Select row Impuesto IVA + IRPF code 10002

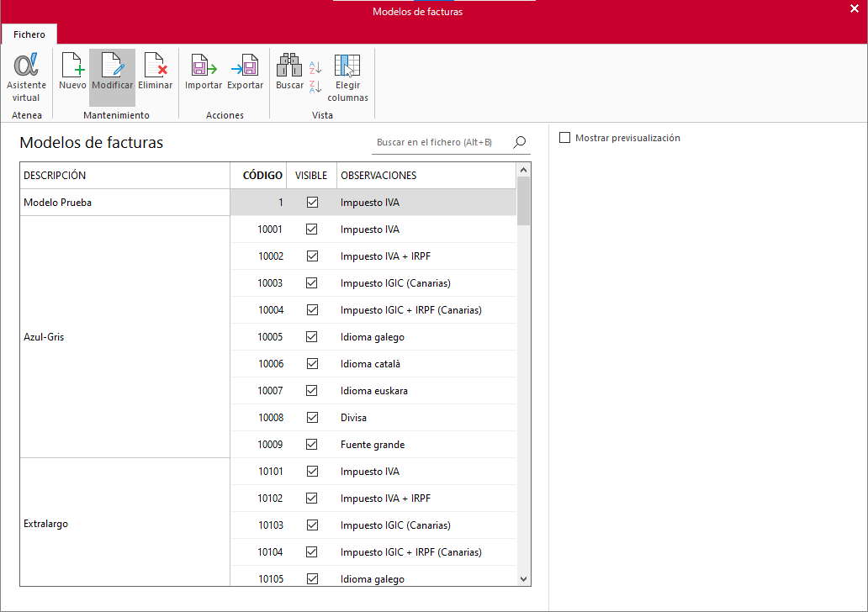pyautogui.click(x=373, y=256)
